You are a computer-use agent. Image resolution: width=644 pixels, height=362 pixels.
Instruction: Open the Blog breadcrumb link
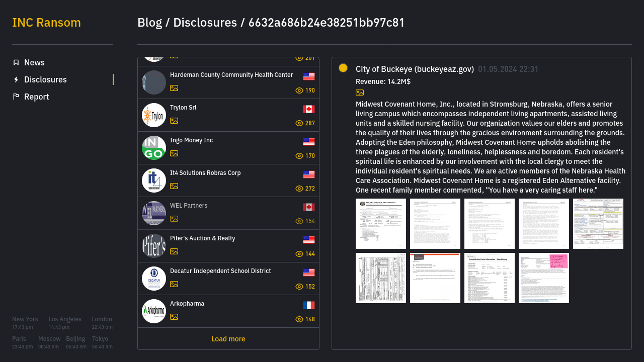tap(149, 23)
